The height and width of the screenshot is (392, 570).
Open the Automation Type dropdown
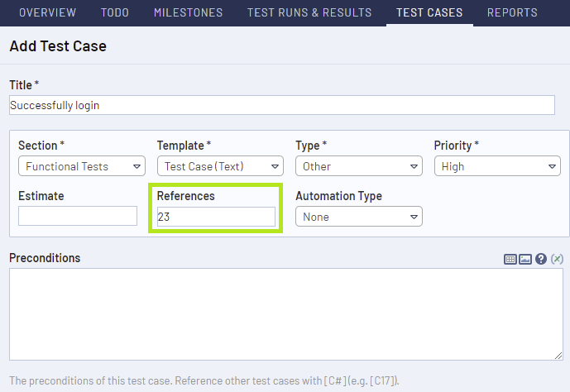pyautogui.click(x=358, y=217)
